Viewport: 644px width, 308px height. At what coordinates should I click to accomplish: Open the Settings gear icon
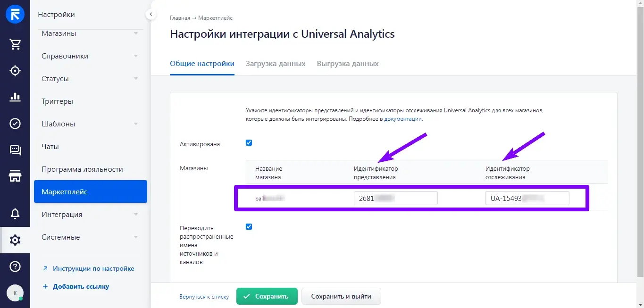(x=15, y=240)
